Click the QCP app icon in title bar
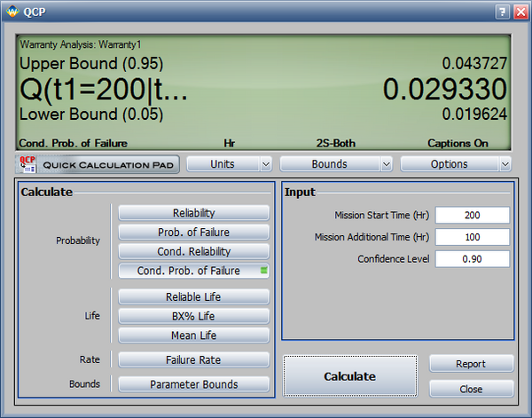Screen dimensions: 532x418 click(13, 12)
